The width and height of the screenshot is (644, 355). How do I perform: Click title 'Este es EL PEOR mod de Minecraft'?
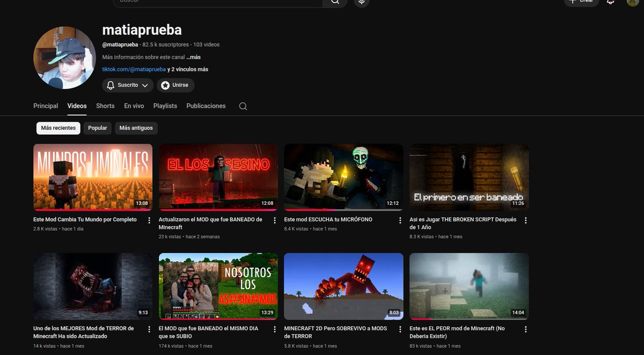click(x=457, y=332)
